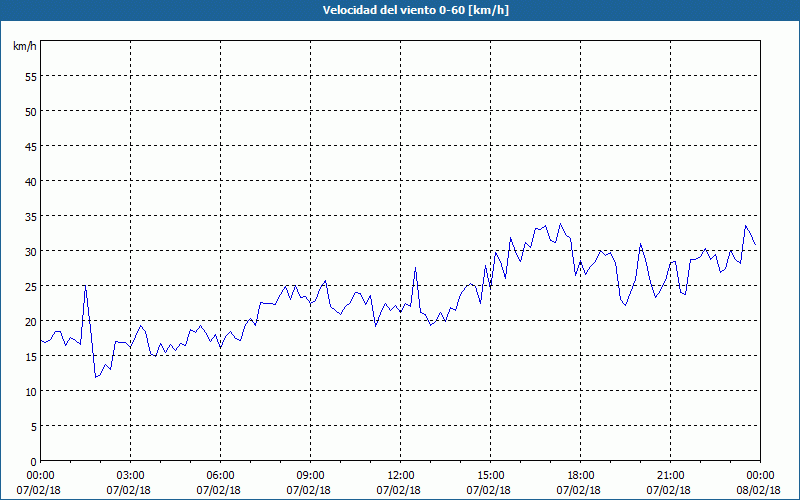Click the '03:00' time label on the x-axis

[131, 476]
